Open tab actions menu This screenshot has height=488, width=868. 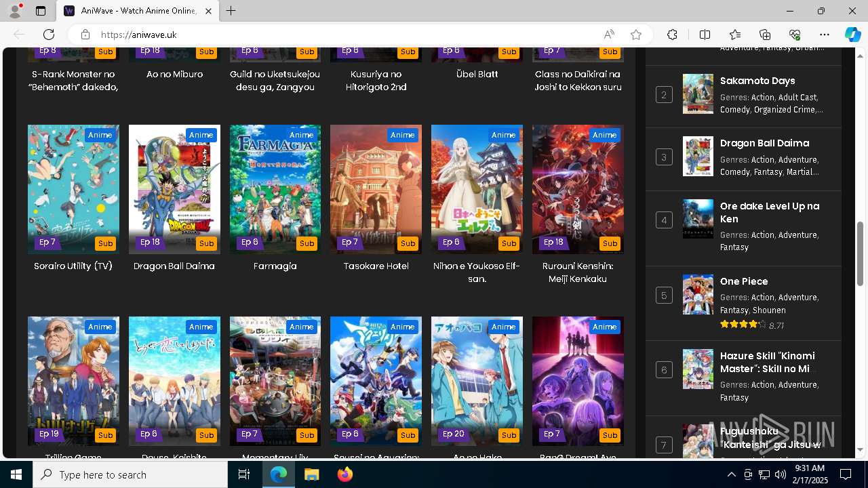pyautogui.click(x=41, y=11)
